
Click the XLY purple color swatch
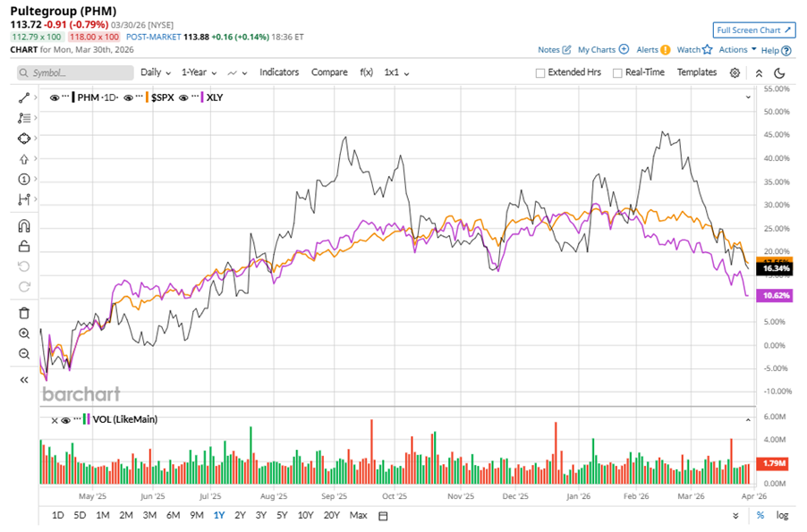[x=202, y=97]
